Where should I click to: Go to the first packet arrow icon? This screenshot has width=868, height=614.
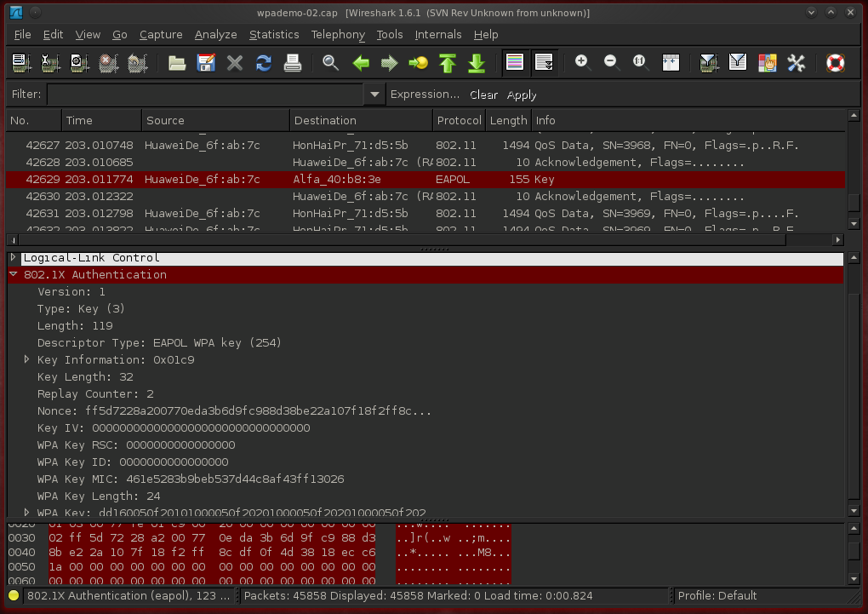click(x=448, y=63)
